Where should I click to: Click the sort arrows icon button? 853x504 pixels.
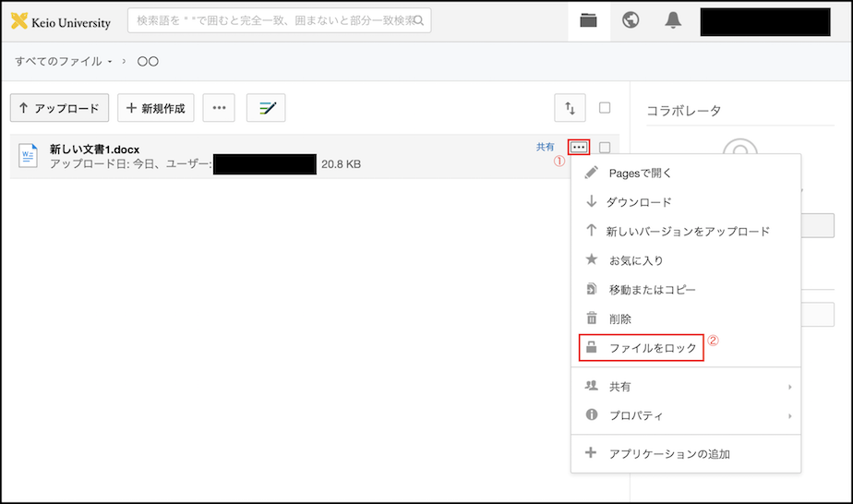click(x=570, y=108)
